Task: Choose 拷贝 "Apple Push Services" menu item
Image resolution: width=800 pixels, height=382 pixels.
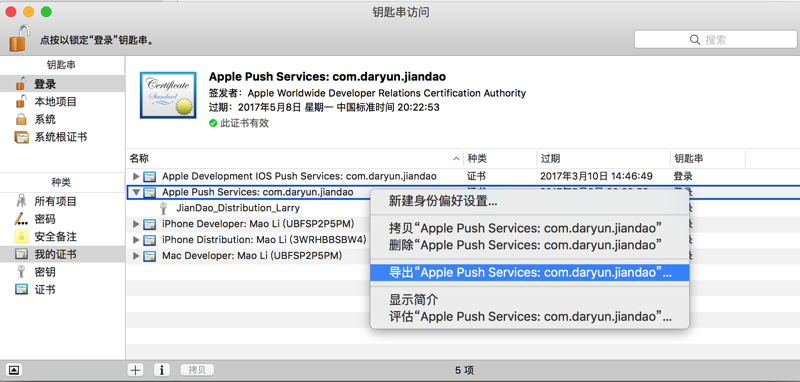Action: coord(530,228)
